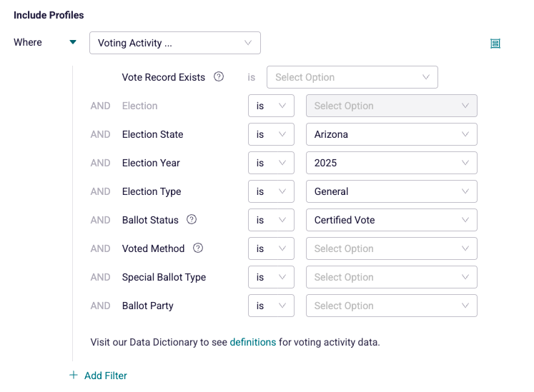The height and width of the screenshot is (392, 534).
Task: Follow the definitions link to Data Dictionary
Action: click(x=252, y=342)
